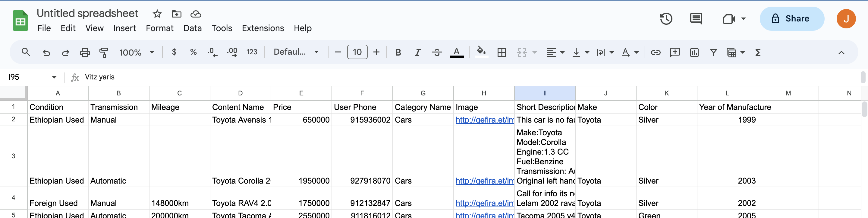Open the Insert menu
The width and height of the screenshot is (868, 218).
click(125, 28)
